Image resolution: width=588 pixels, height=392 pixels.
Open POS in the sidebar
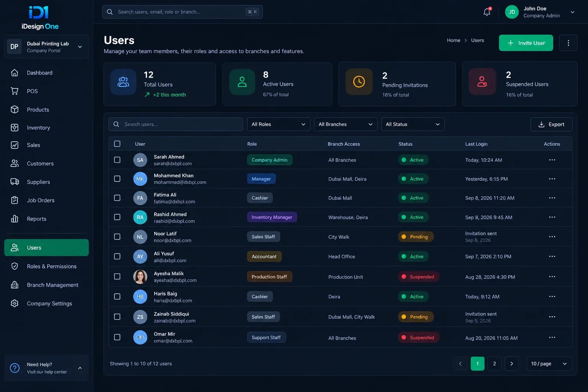coord(46,91)
